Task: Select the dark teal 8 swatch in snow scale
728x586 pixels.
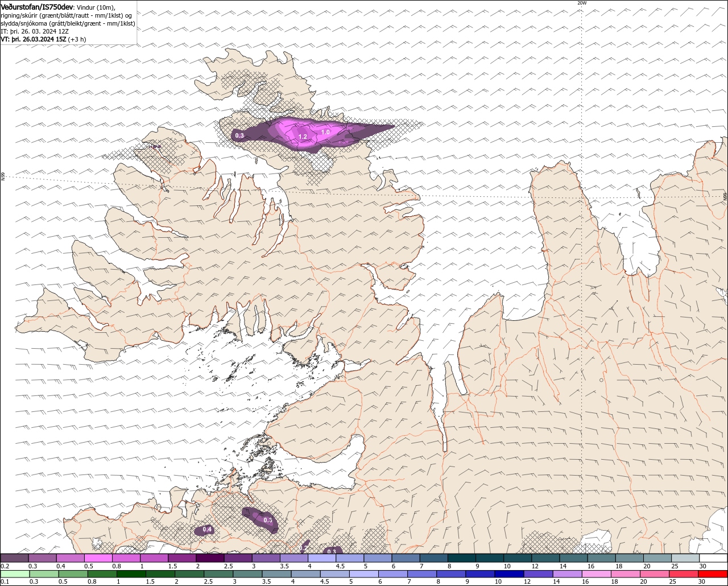Action: tap(462, 558)
